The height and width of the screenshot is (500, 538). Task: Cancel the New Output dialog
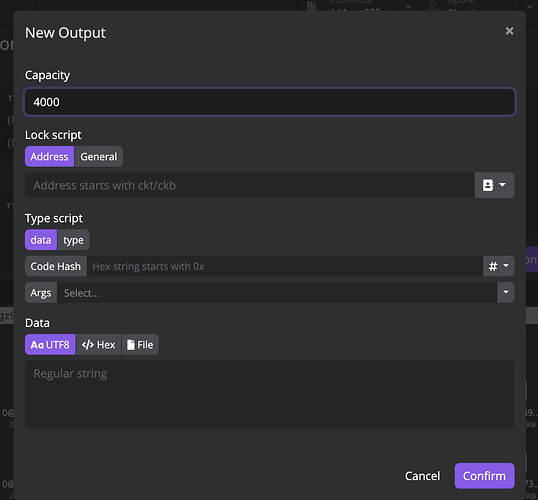click(422, 476)
